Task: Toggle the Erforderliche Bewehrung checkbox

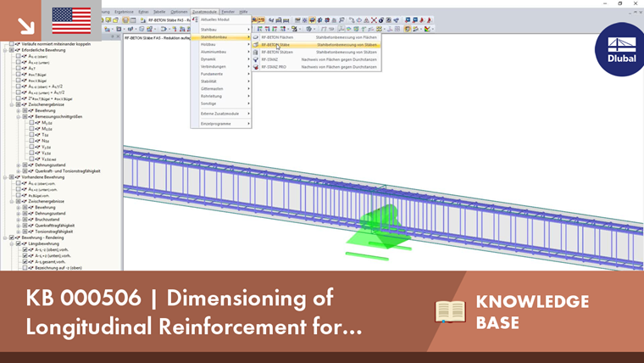Action: (x=12, y=50)
